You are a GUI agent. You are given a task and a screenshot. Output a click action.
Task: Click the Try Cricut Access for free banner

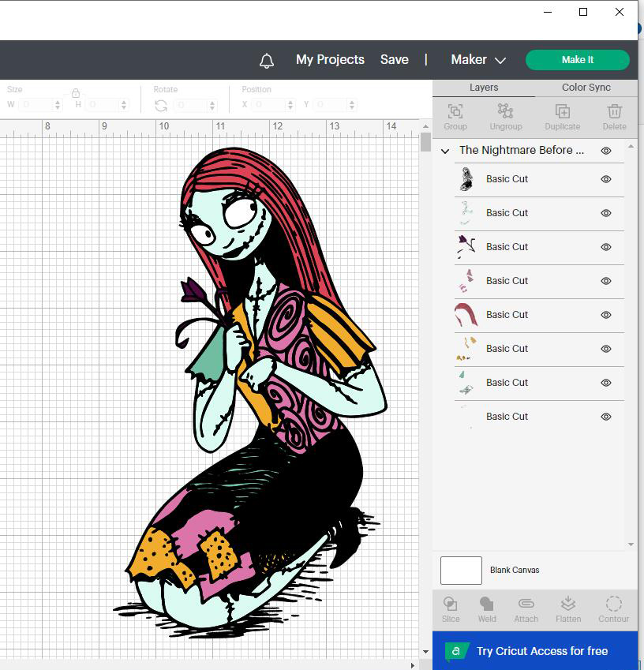(x=535, y=651)
